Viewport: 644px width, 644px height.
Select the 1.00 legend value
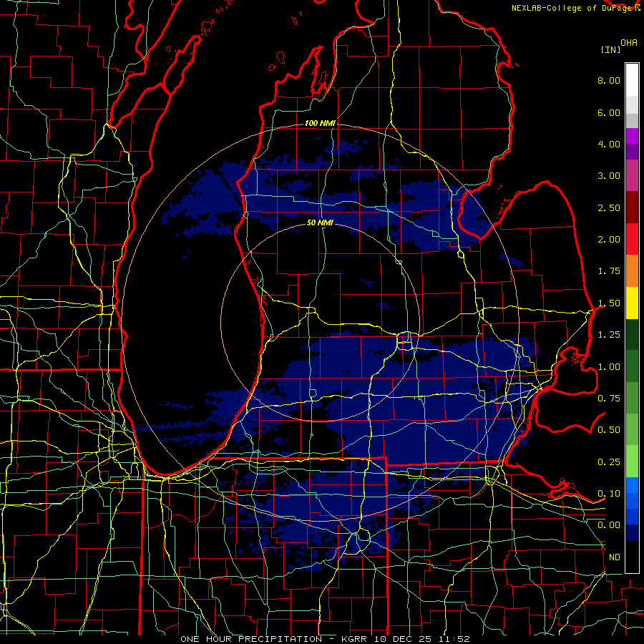point(609,367)
